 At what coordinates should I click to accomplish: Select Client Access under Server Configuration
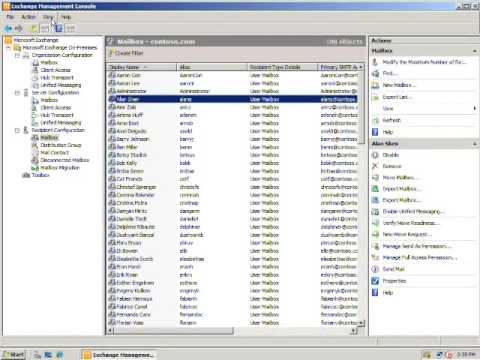click(x=55, y=108)
